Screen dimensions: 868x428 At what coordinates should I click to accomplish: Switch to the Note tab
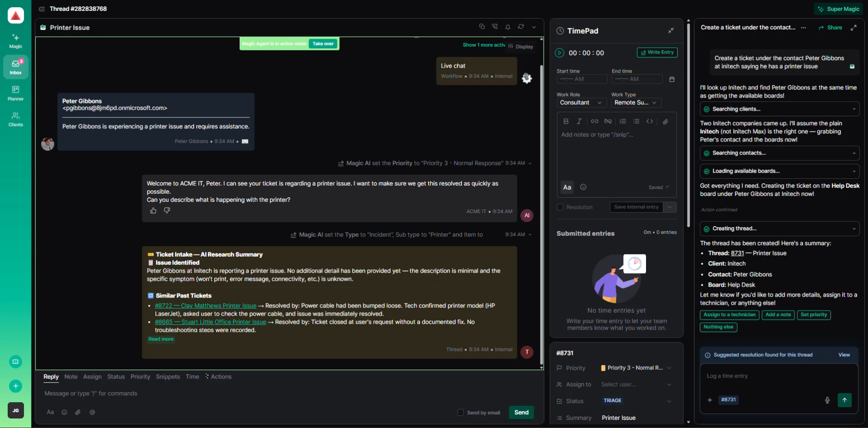[x=71, y=377]
